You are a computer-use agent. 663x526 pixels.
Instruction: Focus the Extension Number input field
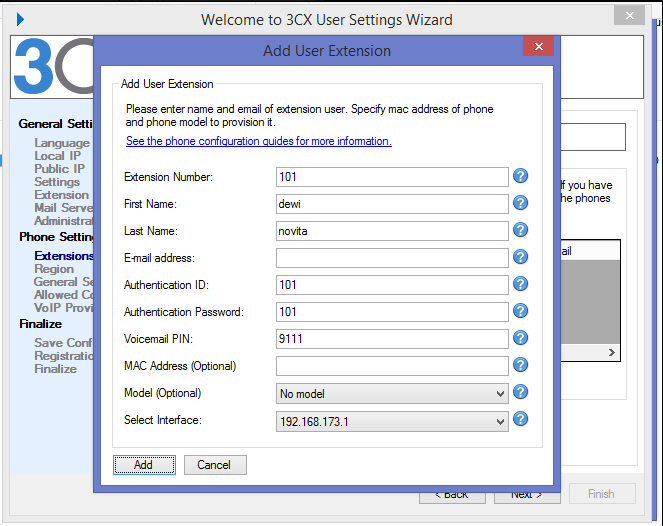392,177
